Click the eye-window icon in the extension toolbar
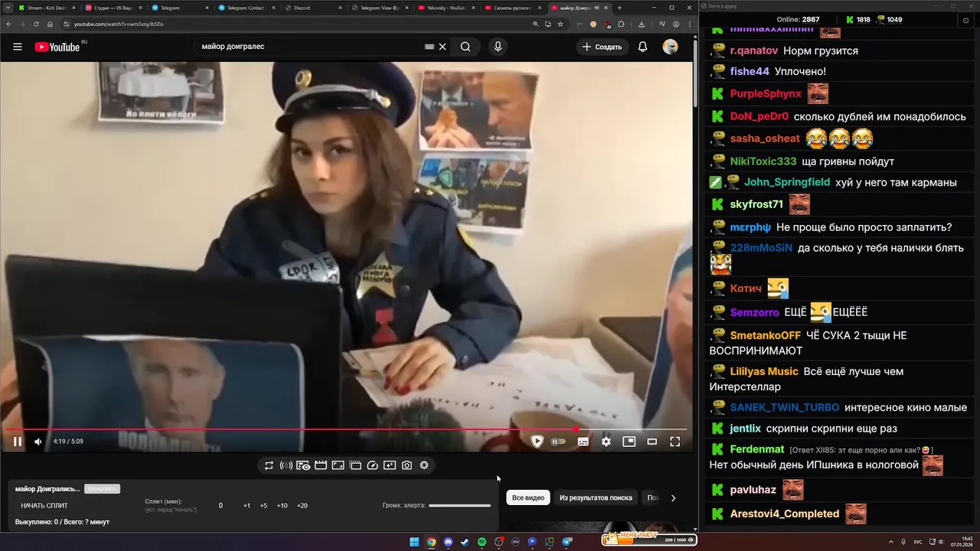Viewport: 980px width, 551px height. pos(303,465)
